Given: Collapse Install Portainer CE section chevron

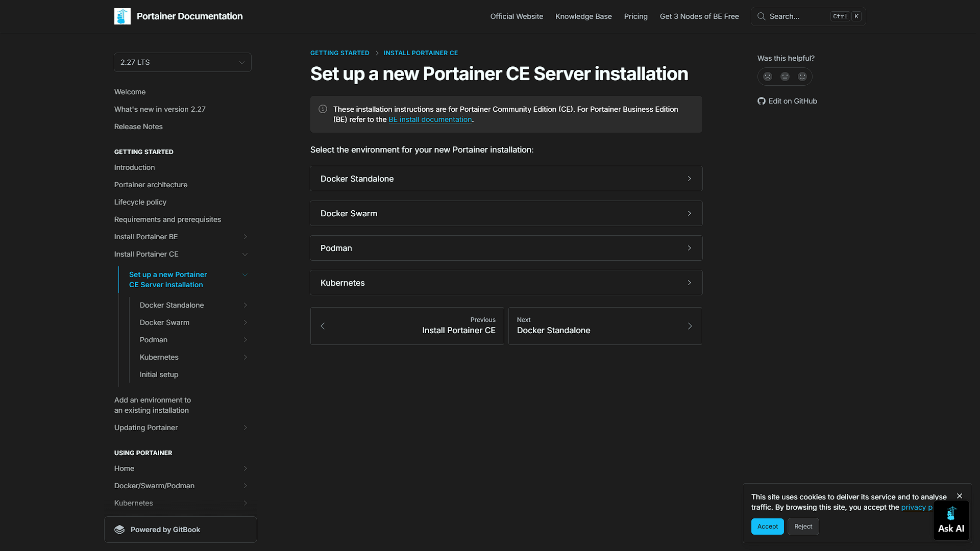Looking at the screenshot, I should (x=245, y=254).
